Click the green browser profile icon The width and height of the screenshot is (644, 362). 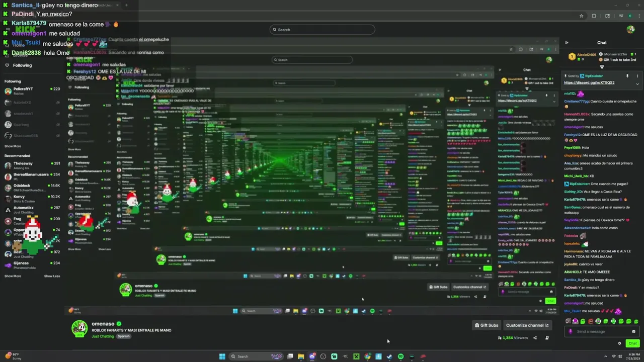pyautogui.click(x=630, y=16)
